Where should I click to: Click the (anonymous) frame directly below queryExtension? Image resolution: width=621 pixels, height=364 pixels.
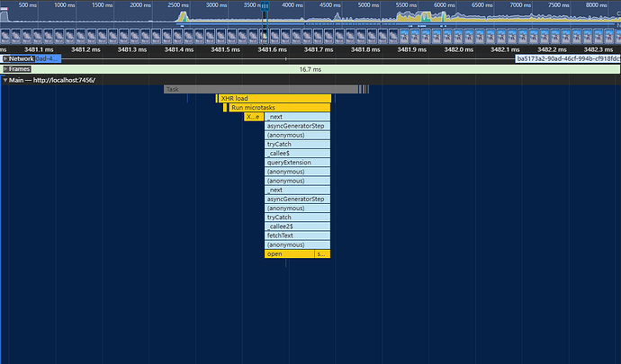tap(297, 172)
